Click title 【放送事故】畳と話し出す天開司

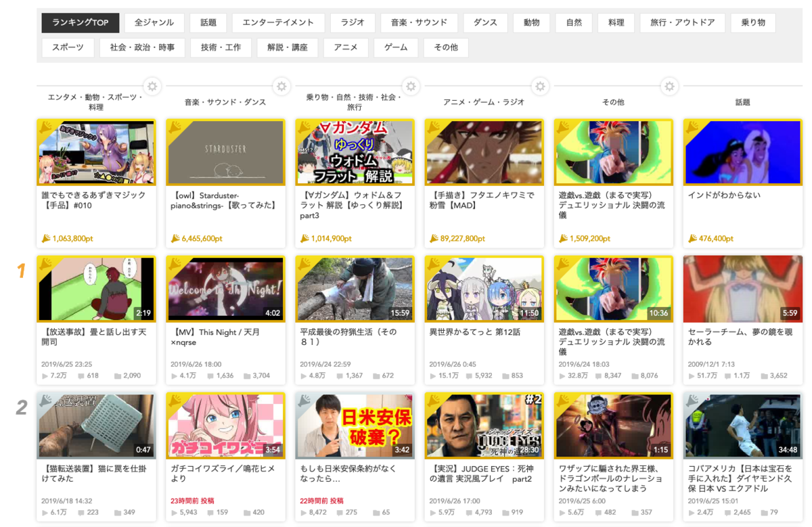click(93, 337)
